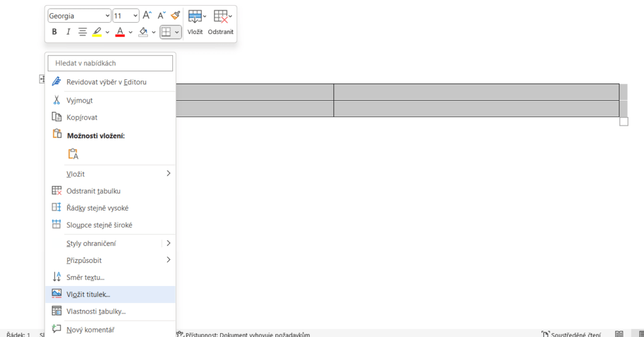Screen dimensions: 644x337
Task: Click the Odstranit table delete icon
Action: click(220, 23)
